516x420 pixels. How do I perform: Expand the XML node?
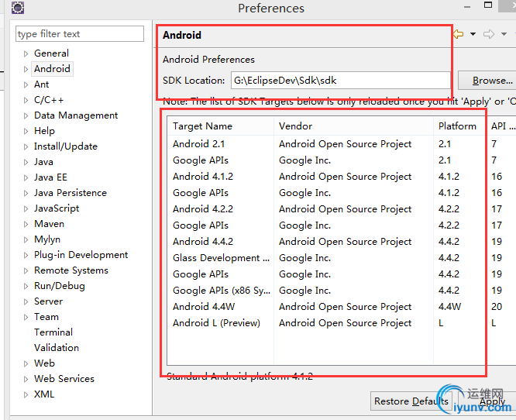coord(26,394)
